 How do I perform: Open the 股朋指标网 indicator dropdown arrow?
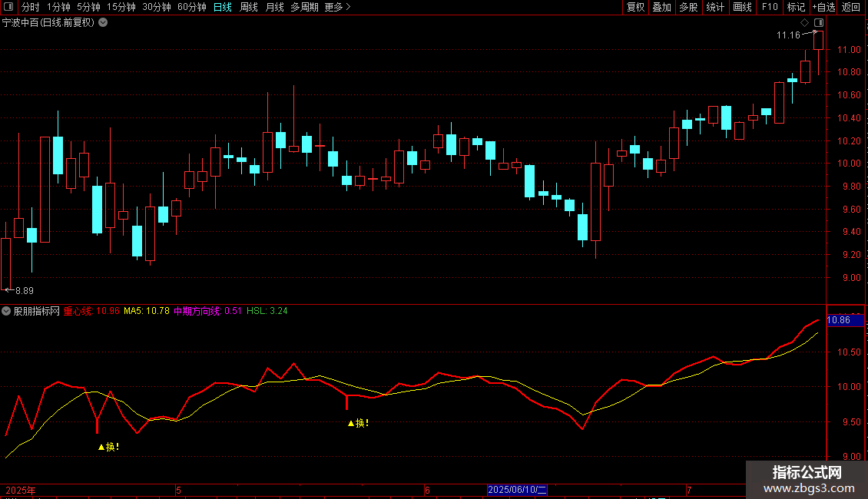(x=6, y=311)
